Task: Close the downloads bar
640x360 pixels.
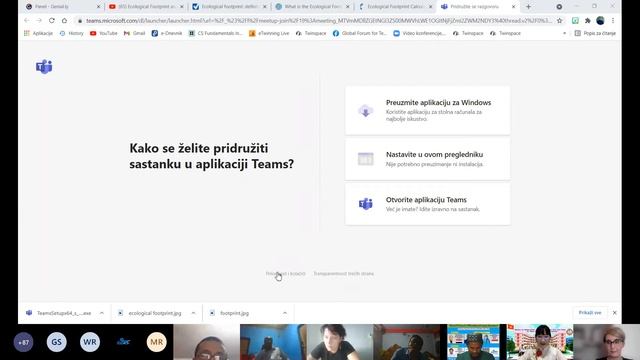Action: pyautogui.click(x=614, y=313)
